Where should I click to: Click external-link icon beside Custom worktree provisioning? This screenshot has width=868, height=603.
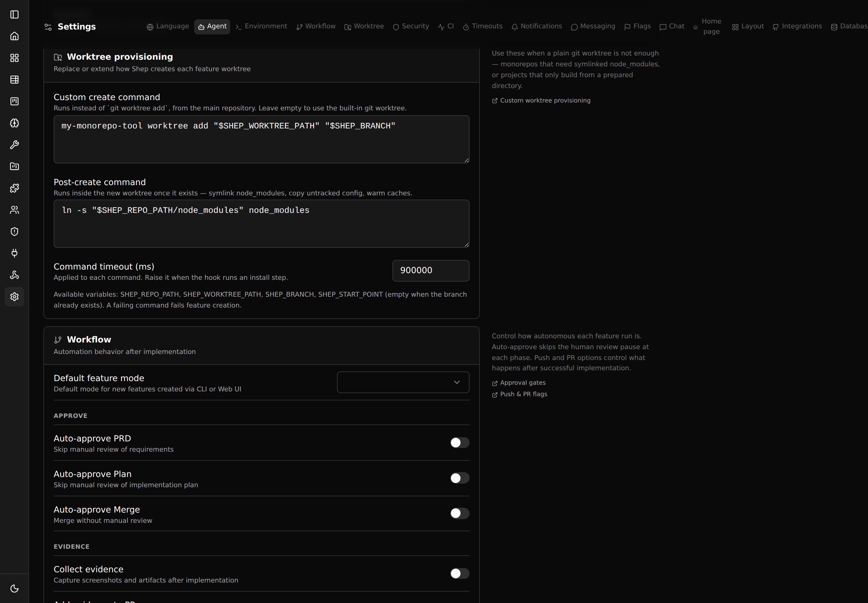pos(495,101)
